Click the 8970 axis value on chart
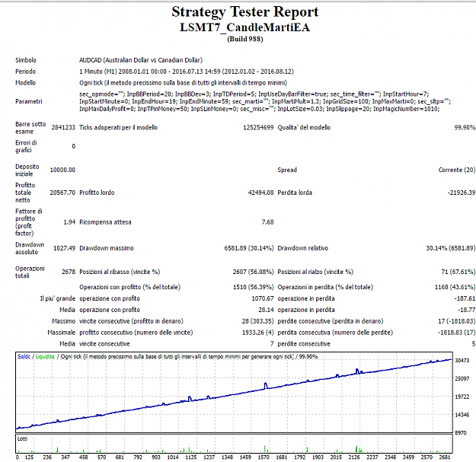 (x=461, y=433)
